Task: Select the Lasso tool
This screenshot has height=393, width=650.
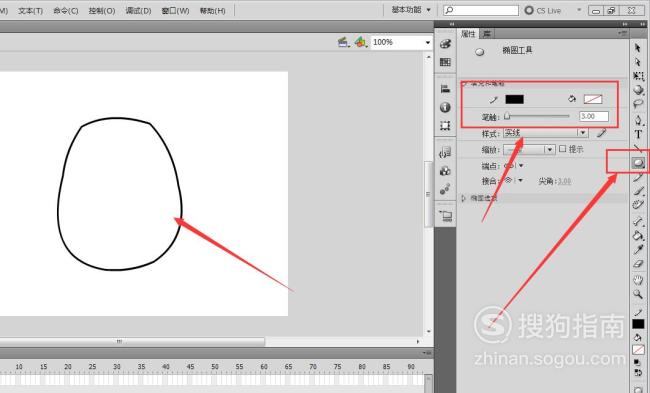Action: coord(638,104)
